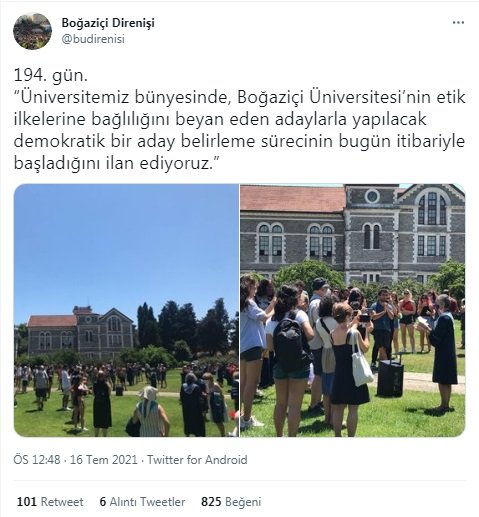Screen dimensions: 479x517
Task: View the 6 Alıntı Tweetler list
Action: [142, 502]
